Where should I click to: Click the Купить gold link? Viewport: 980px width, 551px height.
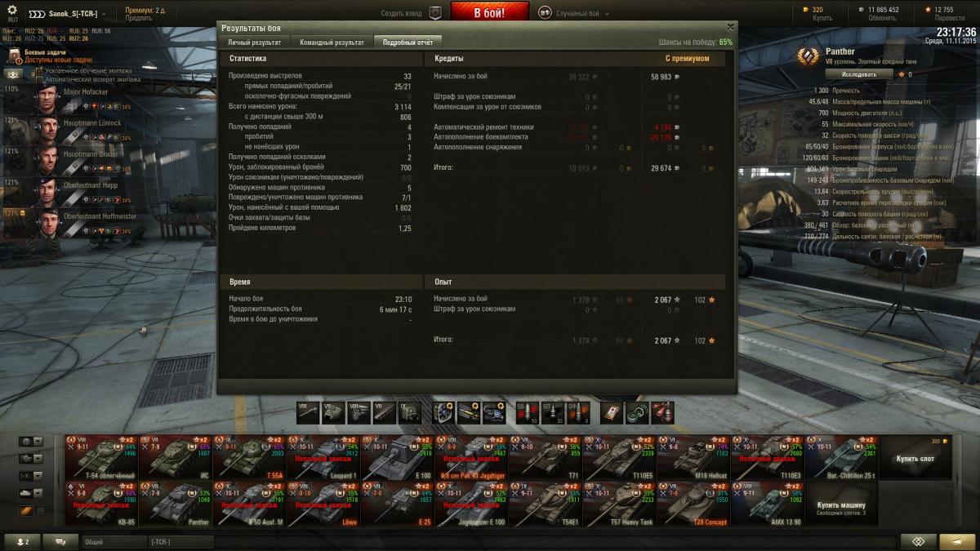click(822, 18)
